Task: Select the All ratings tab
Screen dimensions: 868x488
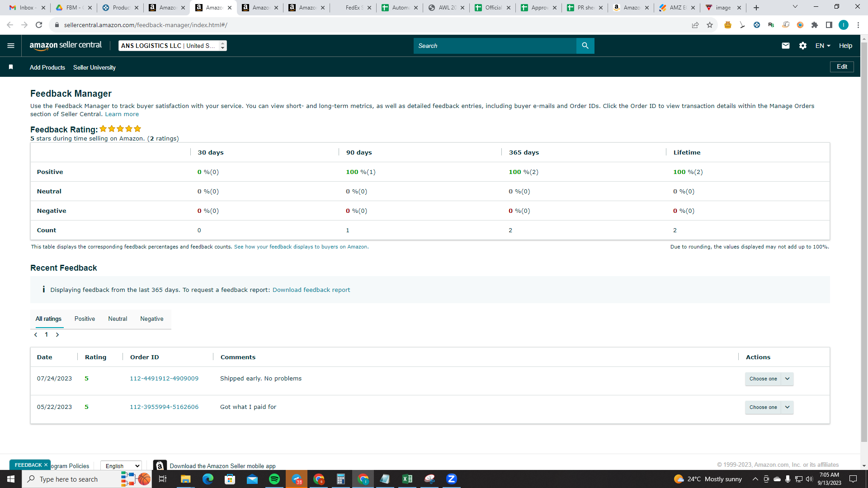Action: coord(48,319)
